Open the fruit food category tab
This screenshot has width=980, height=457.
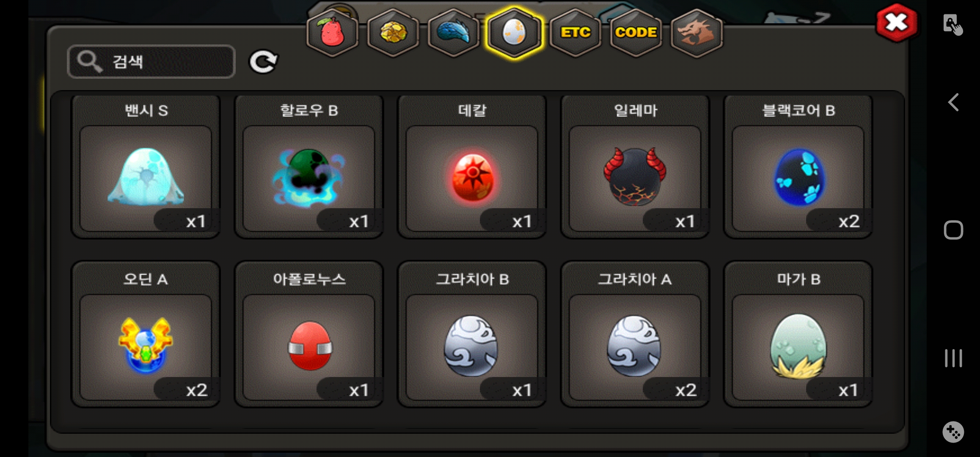click(x=333, y=33)
